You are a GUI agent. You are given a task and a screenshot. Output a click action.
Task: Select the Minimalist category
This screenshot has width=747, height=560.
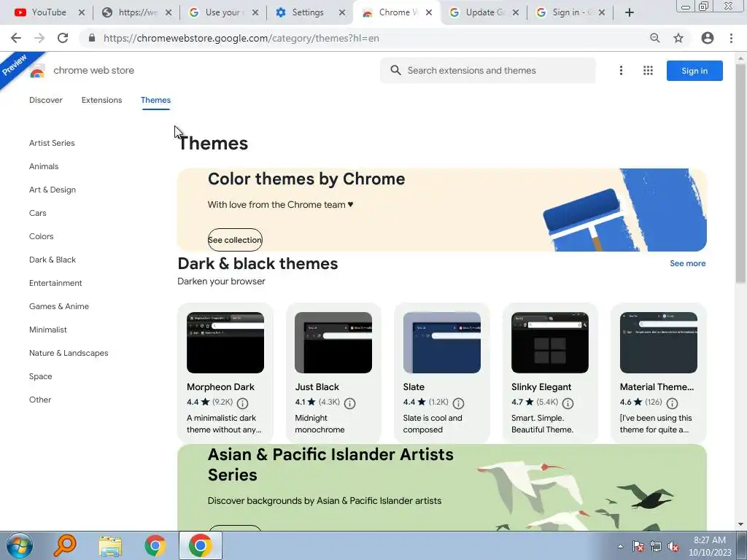tap(48, 330)
